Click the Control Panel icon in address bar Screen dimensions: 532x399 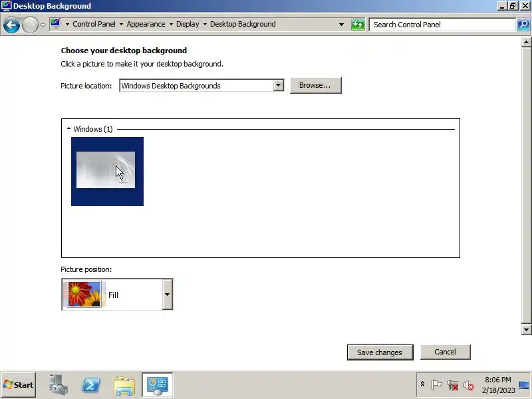click(x=55, y=24)
